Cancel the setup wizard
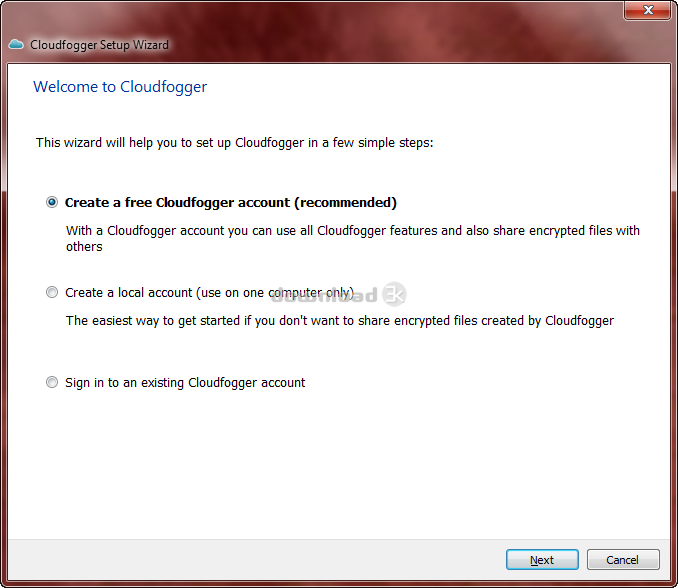This screenshot has width=678, height=588. (623, 560)
